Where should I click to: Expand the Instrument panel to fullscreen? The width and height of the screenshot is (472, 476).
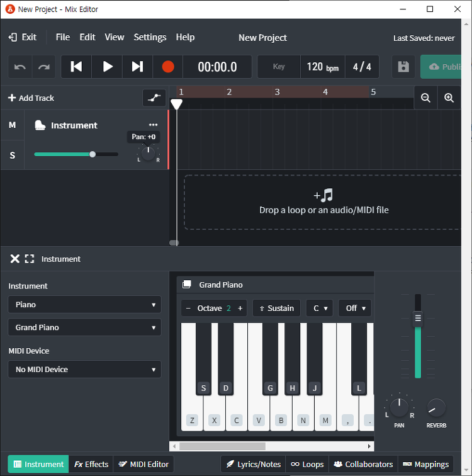point(30,259)
